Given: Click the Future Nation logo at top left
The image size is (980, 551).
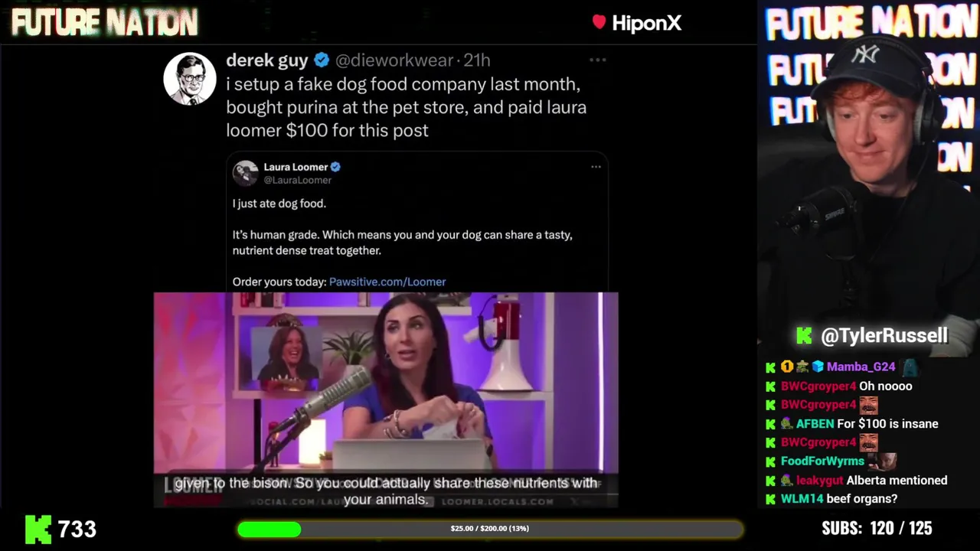Looking at the screenshot, I should [105, 22].
